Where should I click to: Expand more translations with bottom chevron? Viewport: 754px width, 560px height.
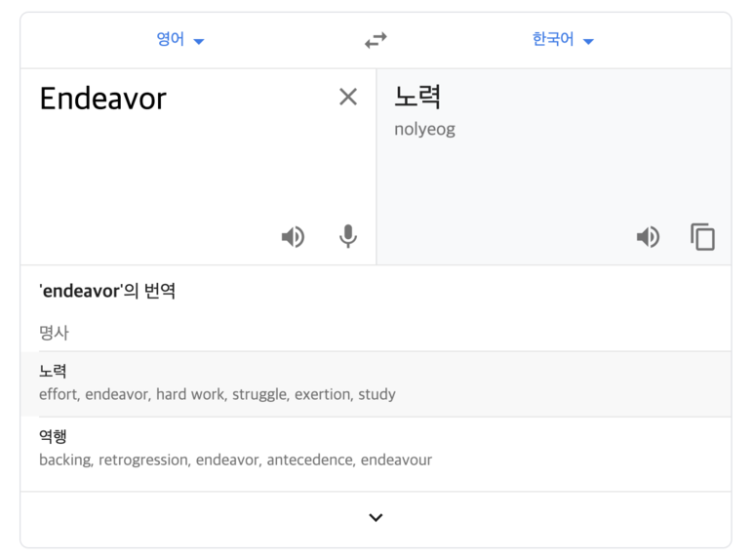point(376,518)
